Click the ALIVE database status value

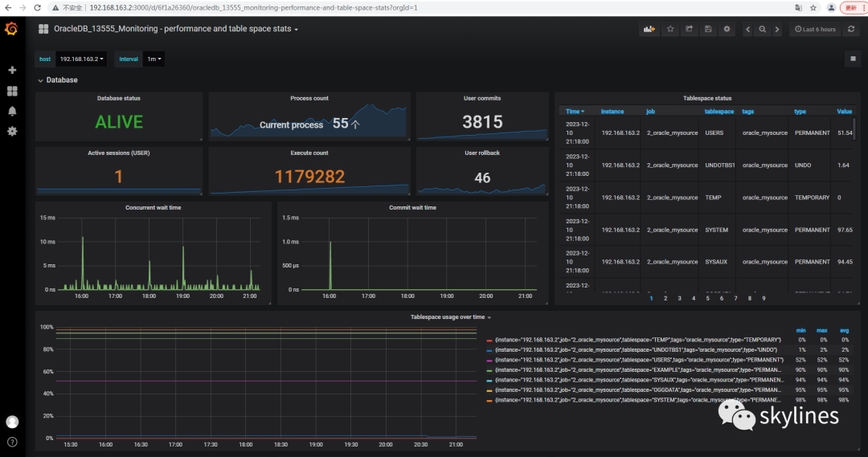pos(119,122)
